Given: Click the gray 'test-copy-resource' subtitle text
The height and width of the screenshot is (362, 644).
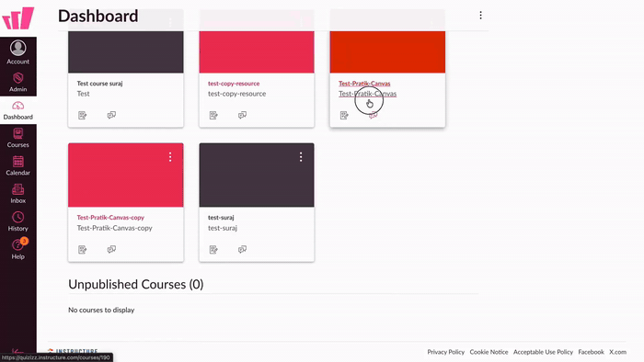Looking at the screenshot, I should tap(237, 94).
